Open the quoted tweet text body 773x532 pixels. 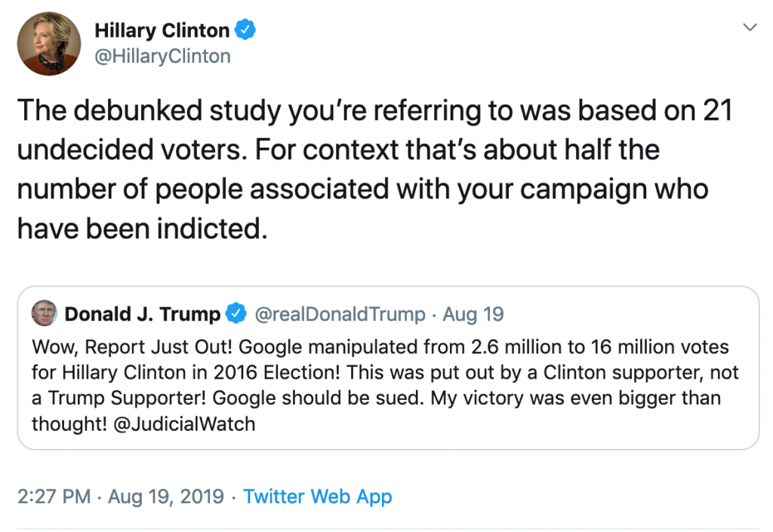pyautogui.click(x=385, y=386)
